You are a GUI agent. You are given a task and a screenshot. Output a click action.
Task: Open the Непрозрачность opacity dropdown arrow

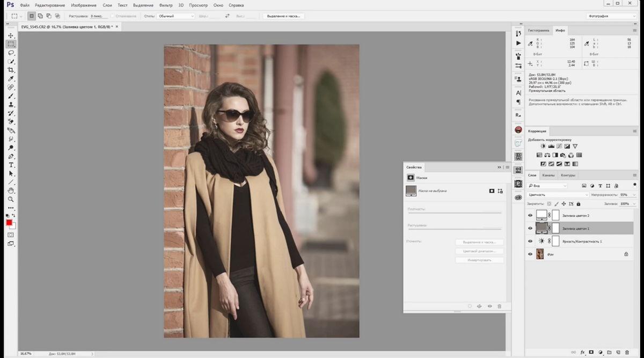tap(634, 195)
